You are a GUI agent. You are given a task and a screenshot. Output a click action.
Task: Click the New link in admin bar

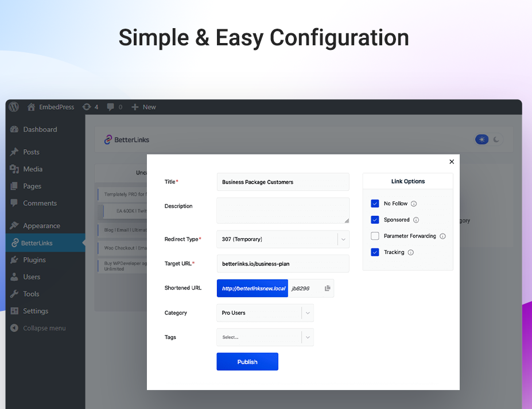[149, 107]
